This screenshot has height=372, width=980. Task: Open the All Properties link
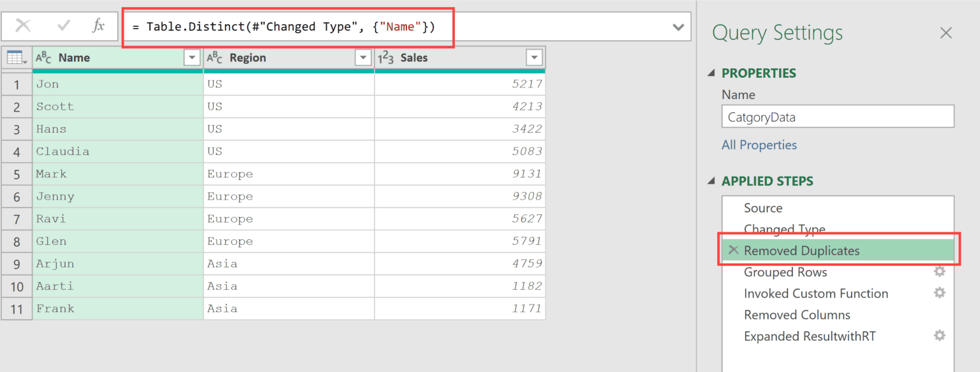point(759,145)
